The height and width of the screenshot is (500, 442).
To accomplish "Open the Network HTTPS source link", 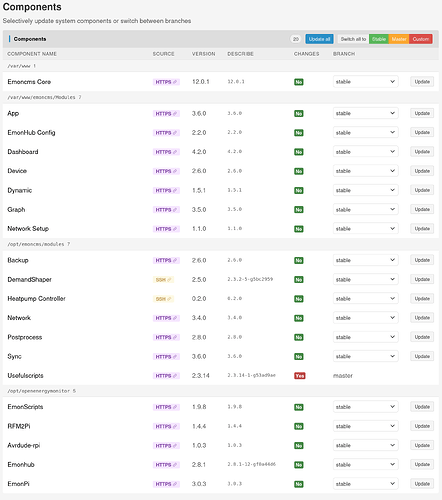I will 166,318.
